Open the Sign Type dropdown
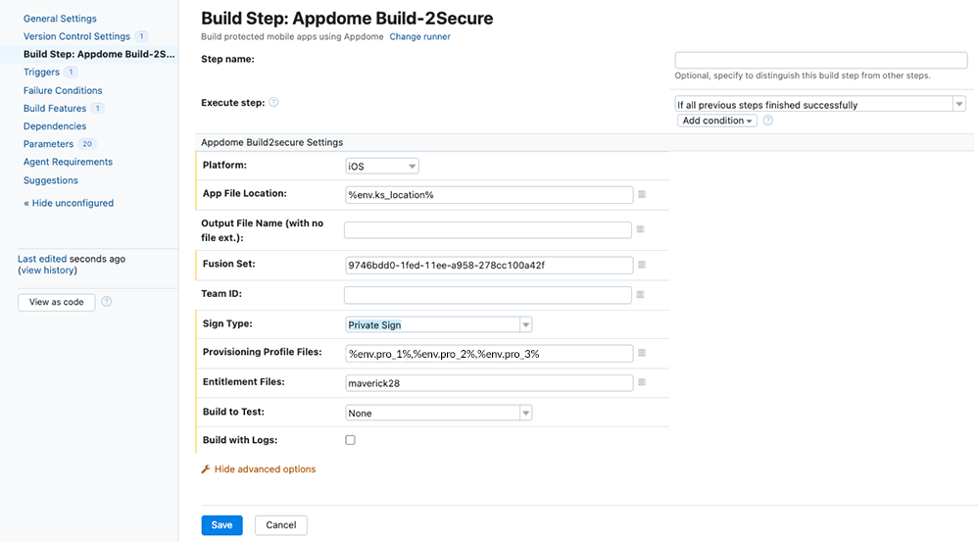Viewport: 980px width, 542px height. 438,324
